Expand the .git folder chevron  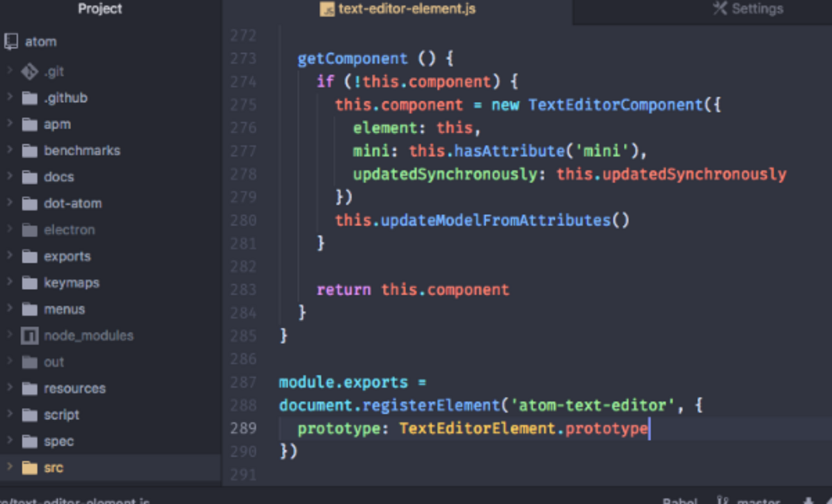pos(10,70)
